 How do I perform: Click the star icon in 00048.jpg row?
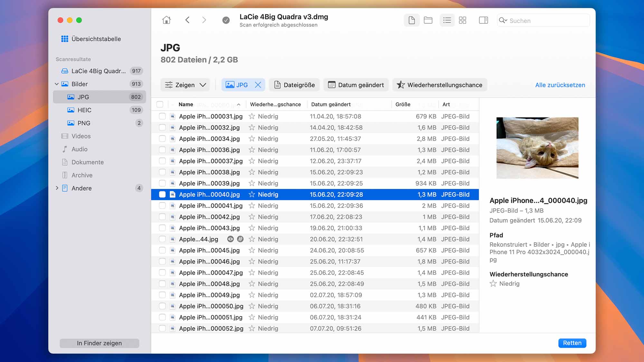tap(252, 284)
